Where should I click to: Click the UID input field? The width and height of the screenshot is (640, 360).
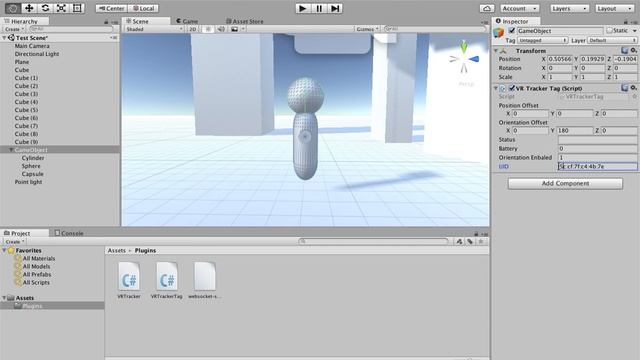pos(597,167)
